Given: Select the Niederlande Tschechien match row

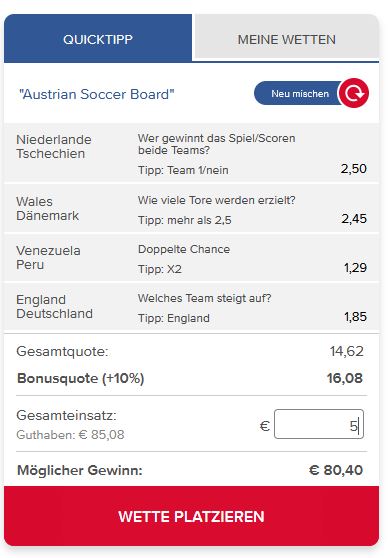Looking at the screenshot, I should [192, 153].
